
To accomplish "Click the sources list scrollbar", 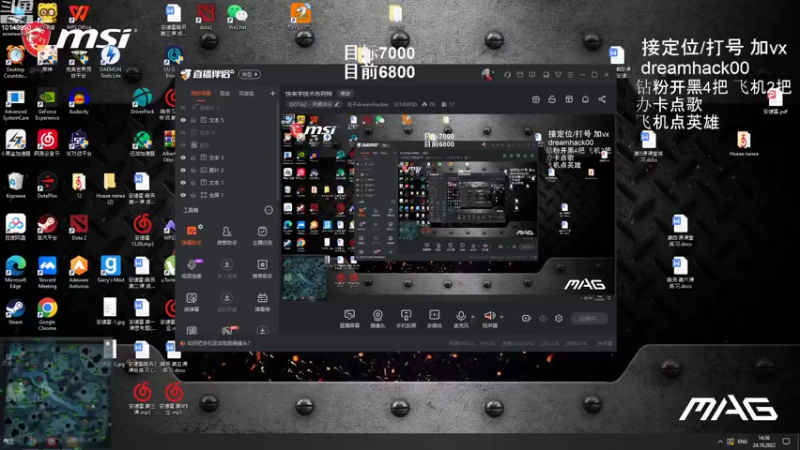I will (278, 153).
